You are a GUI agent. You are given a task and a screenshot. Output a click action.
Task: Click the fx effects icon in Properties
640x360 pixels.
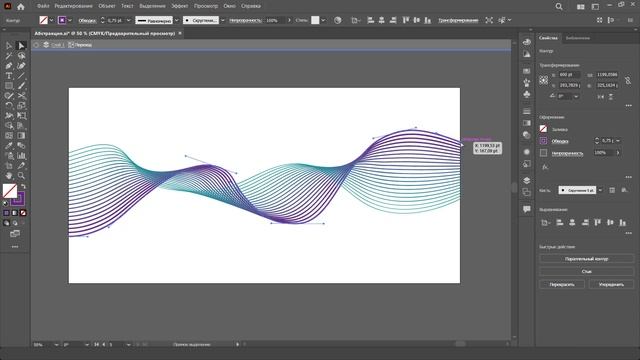tap(545, 167)
